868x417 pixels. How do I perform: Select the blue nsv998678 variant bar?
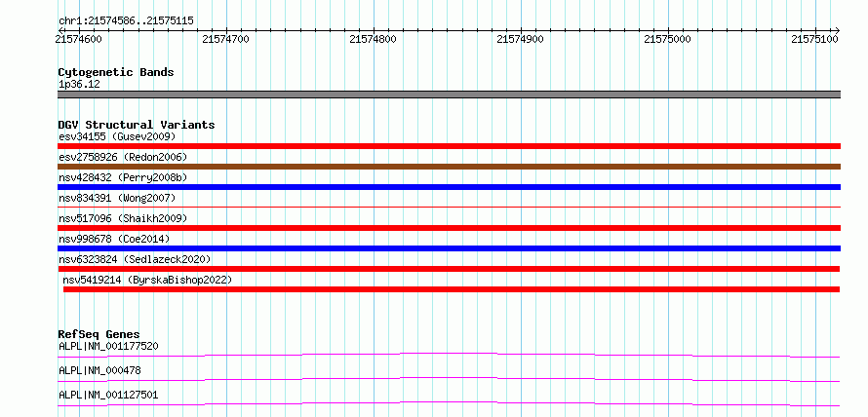point(449,248)
